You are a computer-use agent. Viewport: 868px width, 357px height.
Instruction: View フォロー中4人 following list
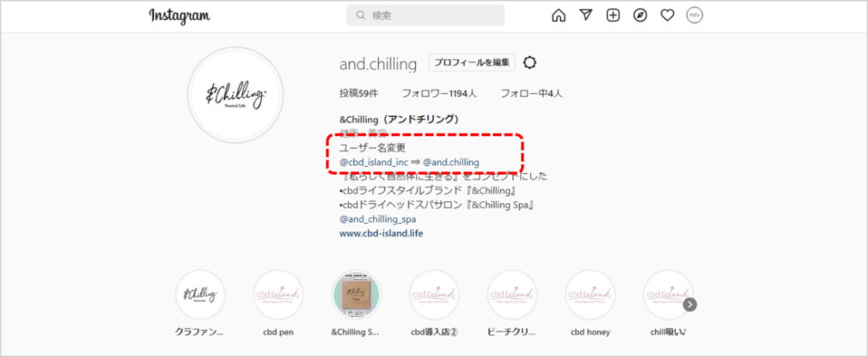[531, 94]
